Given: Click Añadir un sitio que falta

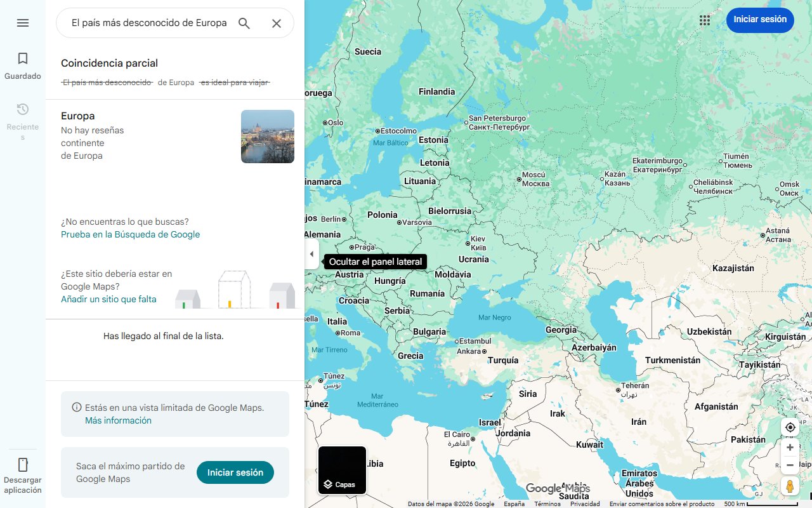Looking at the screenshot, I should (x=108, y=299).
